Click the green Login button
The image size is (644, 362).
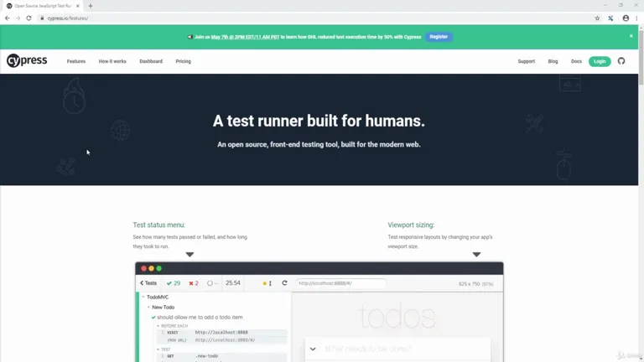tap(600, 61)
